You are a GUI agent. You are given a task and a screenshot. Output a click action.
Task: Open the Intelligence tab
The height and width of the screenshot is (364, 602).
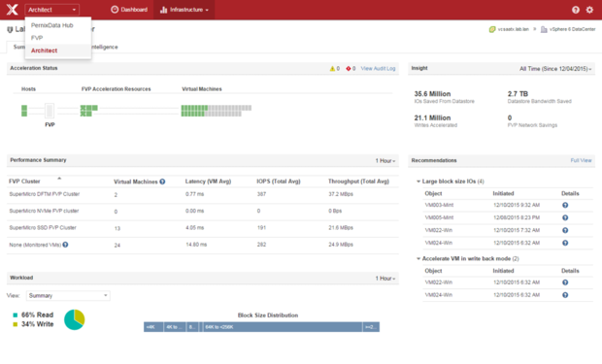[x=104, y=48]
